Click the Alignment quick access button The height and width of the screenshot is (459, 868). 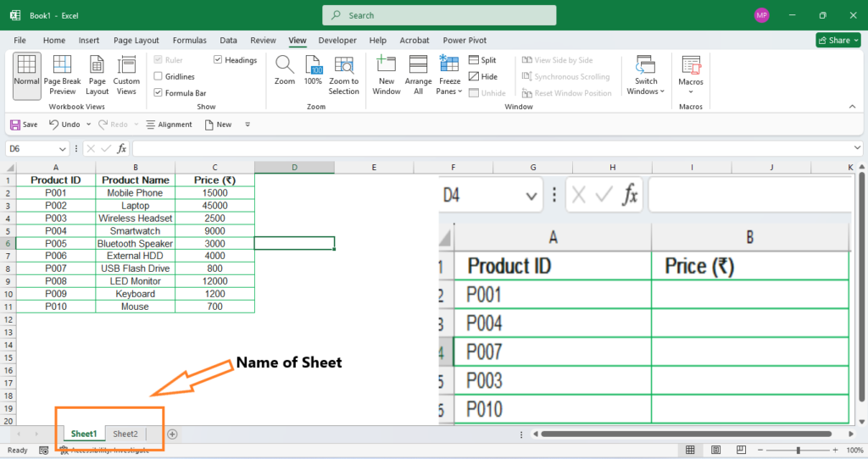169,124
